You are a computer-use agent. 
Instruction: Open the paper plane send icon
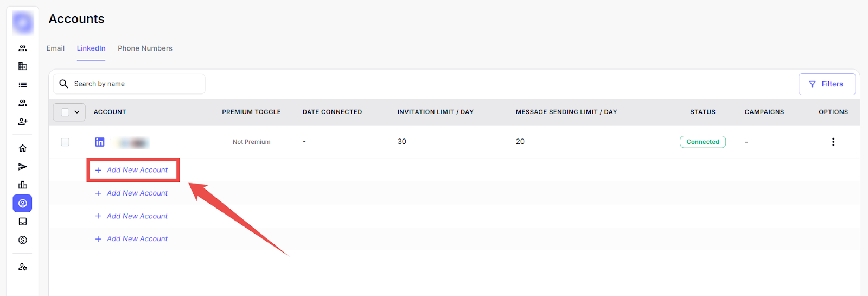click(23, 167)
